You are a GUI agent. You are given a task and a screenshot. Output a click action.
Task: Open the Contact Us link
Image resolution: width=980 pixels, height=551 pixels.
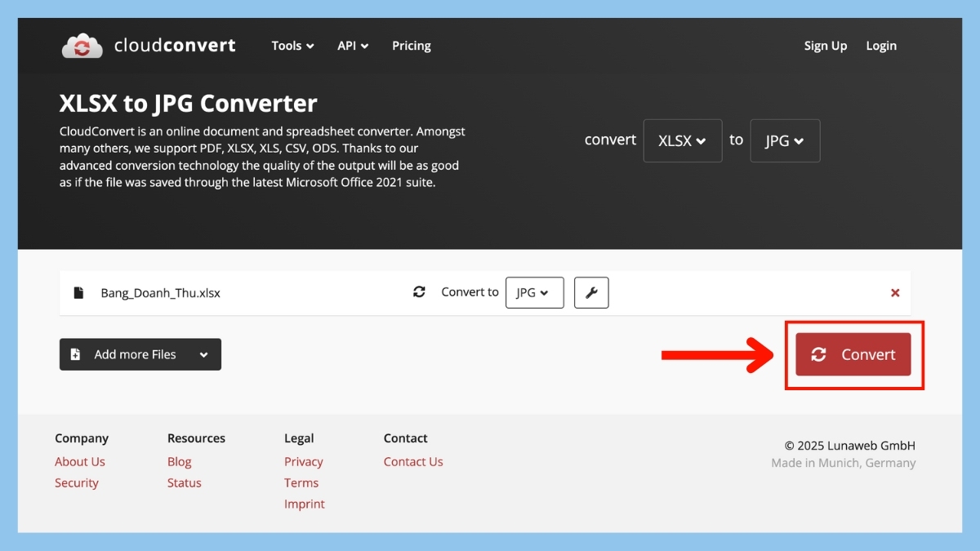tap(413, 461)
